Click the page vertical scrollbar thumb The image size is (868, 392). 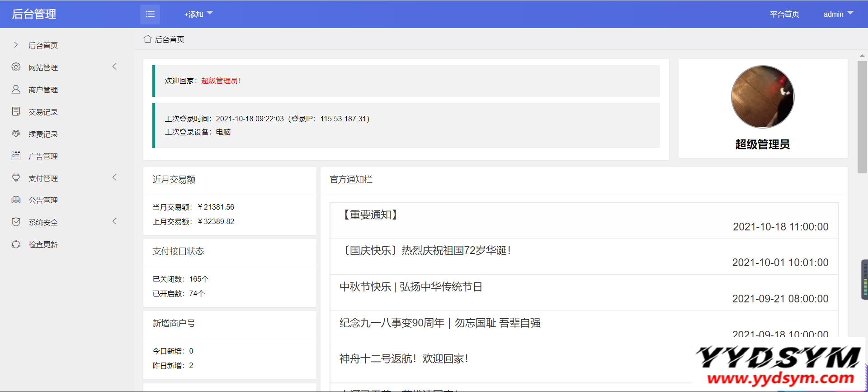tap(862, 117)
